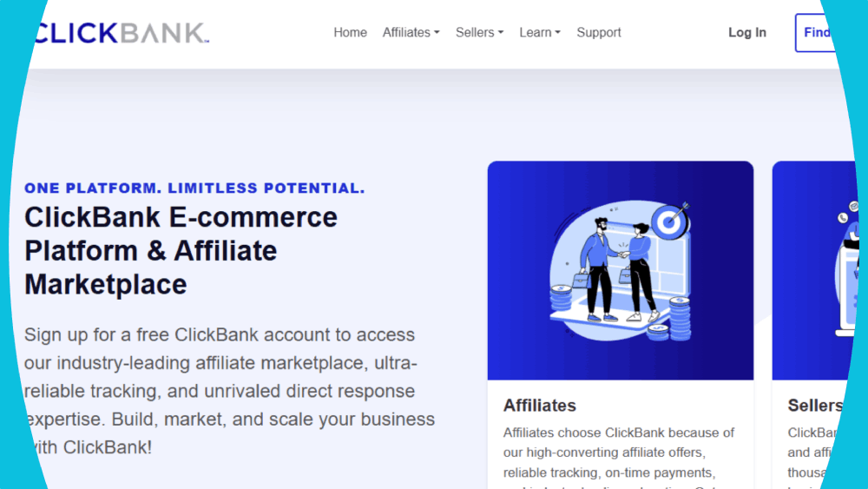Expand the Learn dropdown menu
This screenshot has height=489, width=868.
pyautogui.click(x=540, y=33)
